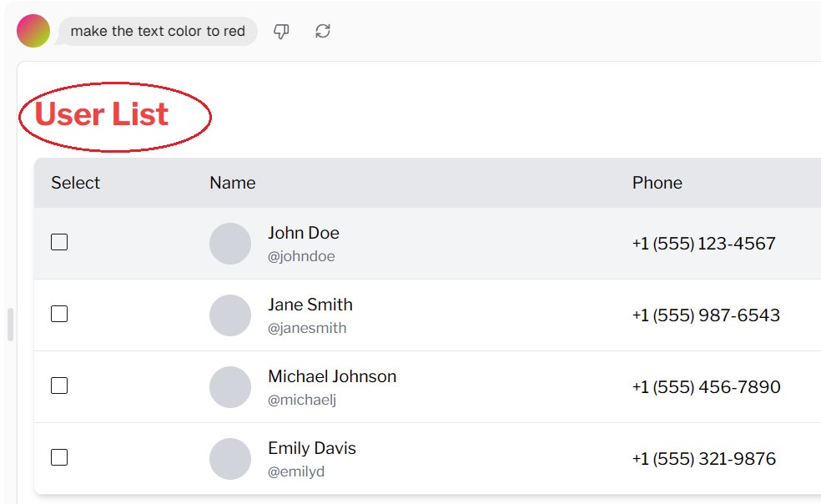Click Emily Davis's avatar placeholder
This screenshot has height=504, width=821.
pyautogui.click(x=230, y=459)
